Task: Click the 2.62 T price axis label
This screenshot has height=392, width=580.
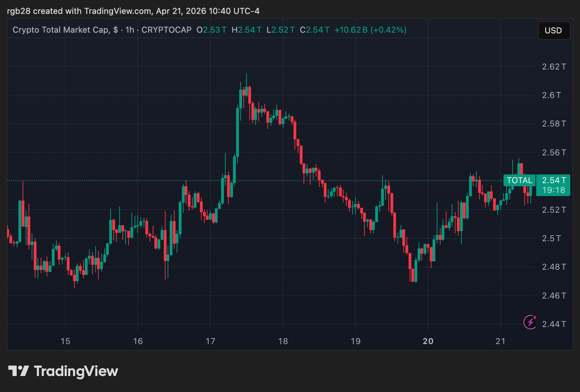Action: [554, 67]
